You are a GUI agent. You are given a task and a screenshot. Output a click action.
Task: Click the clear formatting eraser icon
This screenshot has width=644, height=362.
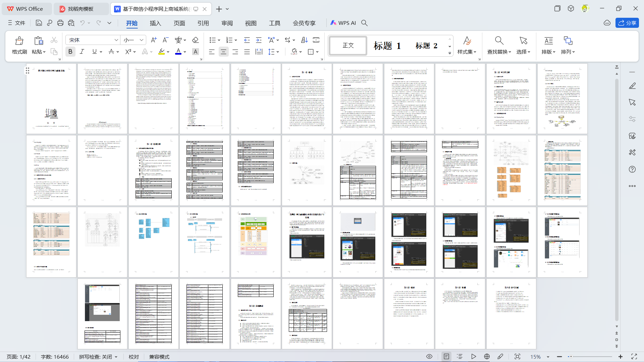(x=195, y=40)
